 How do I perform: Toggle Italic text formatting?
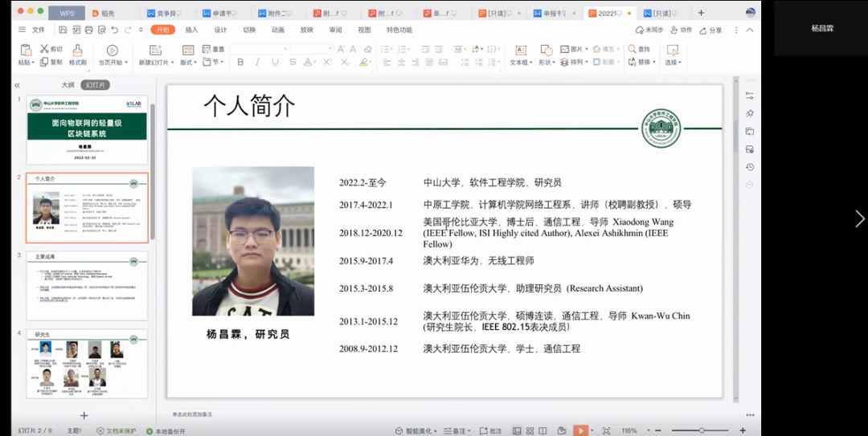[257, 63]
